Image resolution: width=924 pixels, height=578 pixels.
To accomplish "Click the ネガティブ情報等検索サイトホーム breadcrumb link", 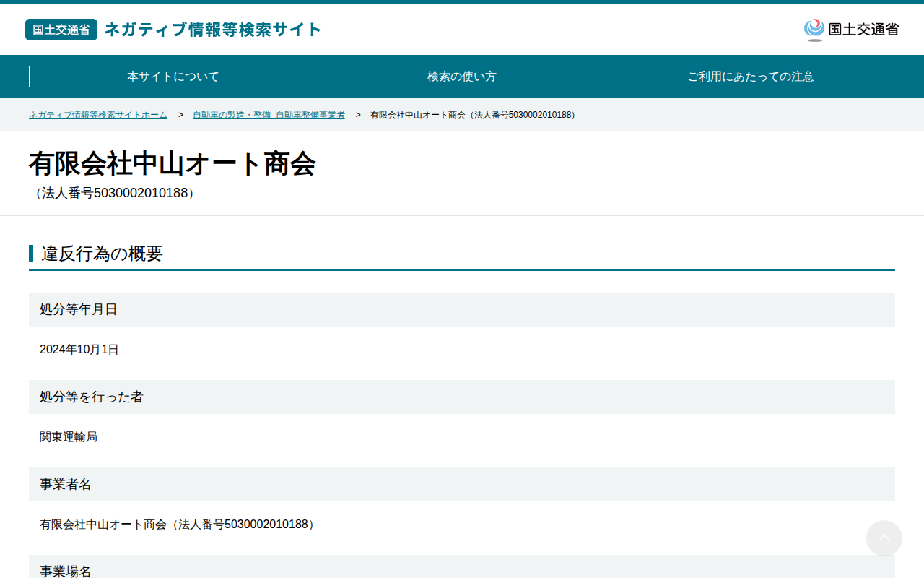I will pos(98,115).
